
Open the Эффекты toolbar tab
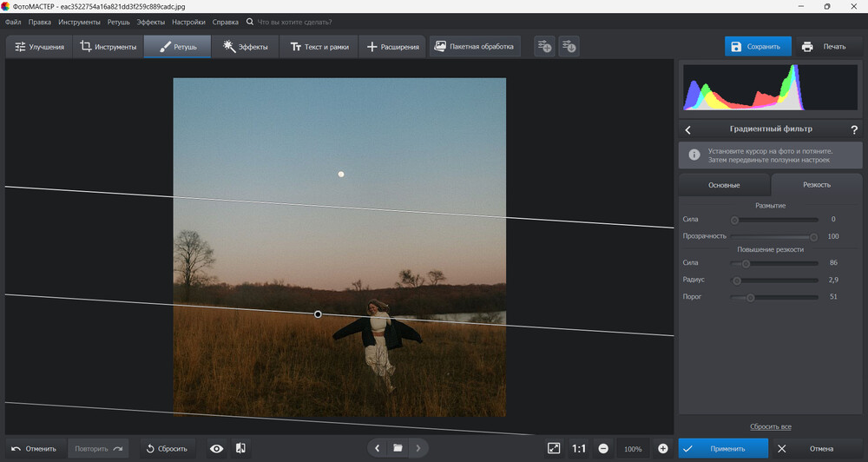246,46
